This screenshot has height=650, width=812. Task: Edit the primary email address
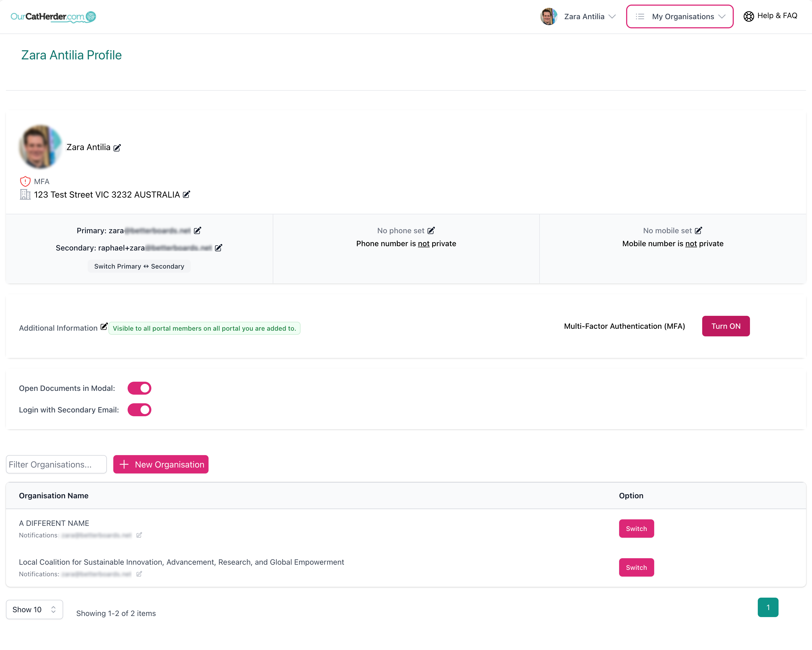tap(197, 230)
